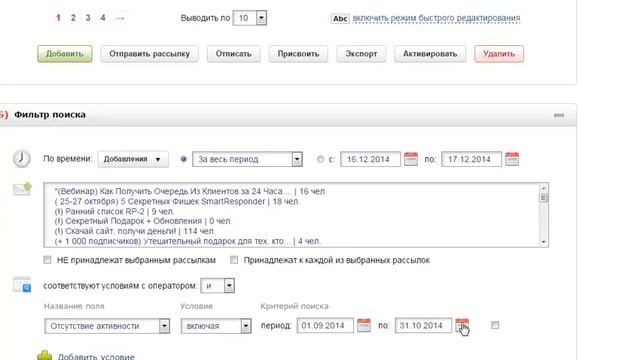Click the green Добавить button

click(x=64, y=54)
